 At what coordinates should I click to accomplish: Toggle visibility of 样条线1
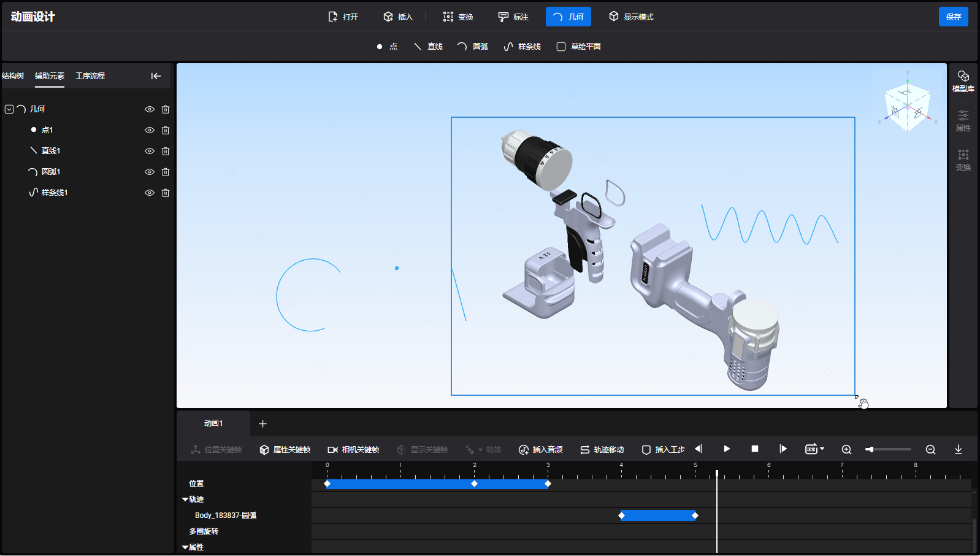[x=149, y=193]
